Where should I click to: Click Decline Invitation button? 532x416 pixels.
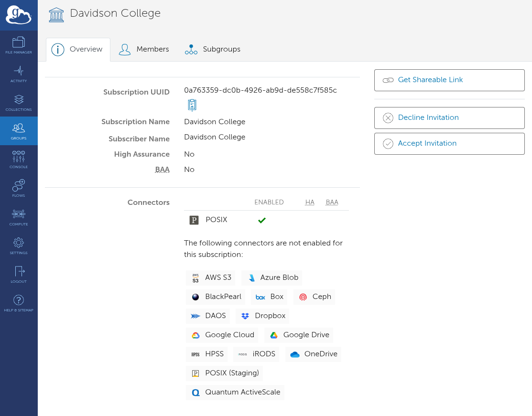(x=449, y=117)
